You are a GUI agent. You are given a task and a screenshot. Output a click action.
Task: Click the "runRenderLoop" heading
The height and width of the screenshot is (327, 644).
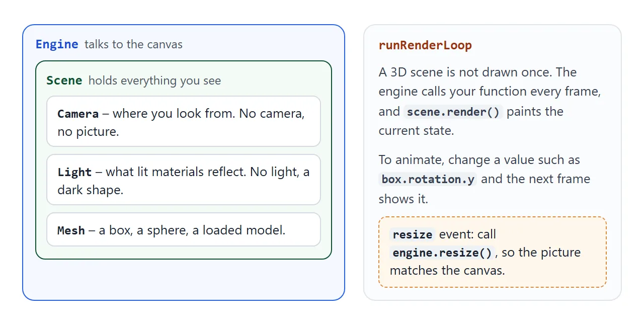425,45
